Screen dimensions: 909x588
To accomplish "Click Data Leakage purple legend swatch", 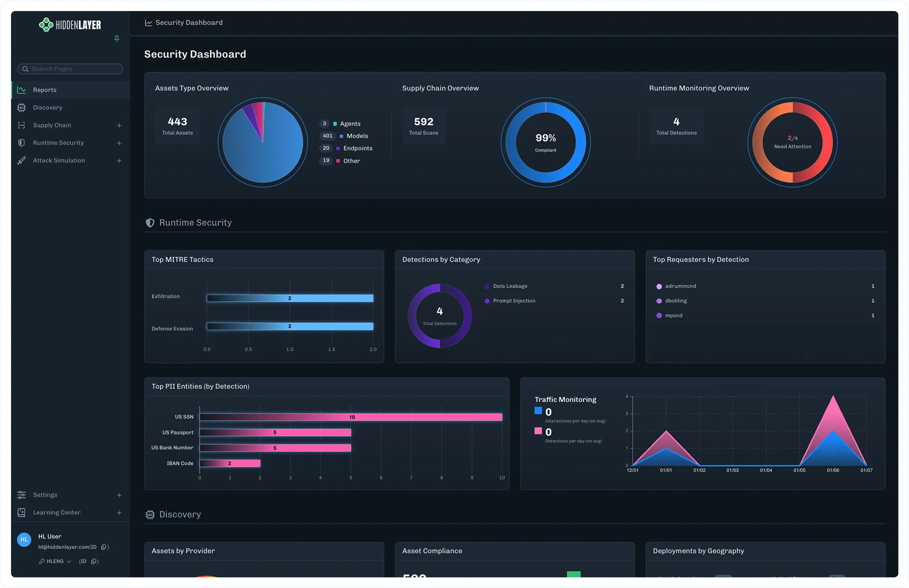I will pos(487,286).
